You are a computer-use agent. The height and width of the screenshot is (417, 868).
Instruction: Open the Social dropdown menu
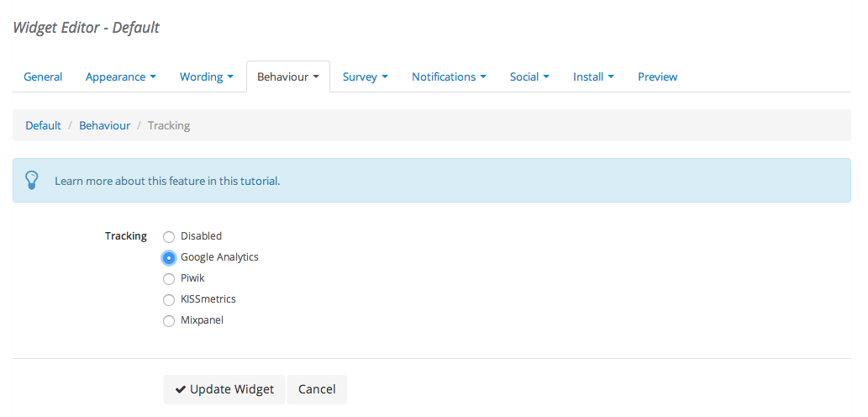tap(529, 77)
